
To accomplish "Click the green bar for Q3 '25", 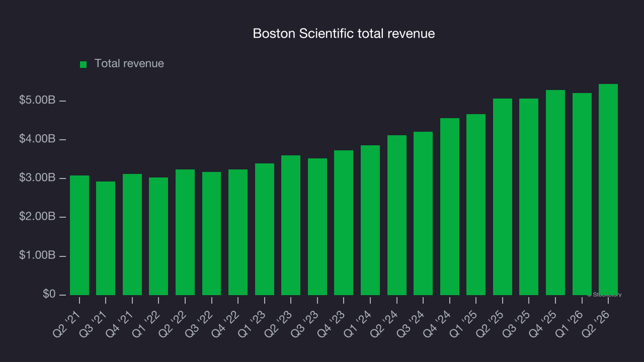I will pyautogui.click(x=529, y=197).
